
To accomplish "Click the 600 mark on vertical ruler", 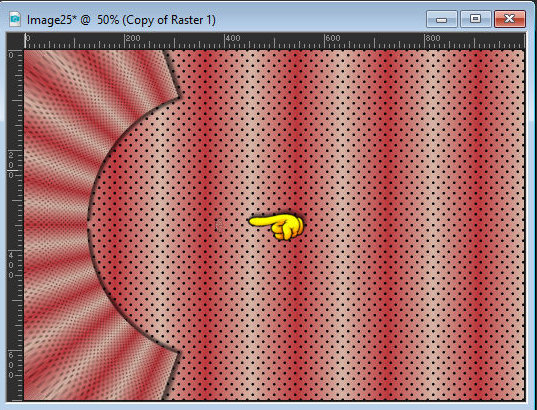I will (x=11, y=365).
